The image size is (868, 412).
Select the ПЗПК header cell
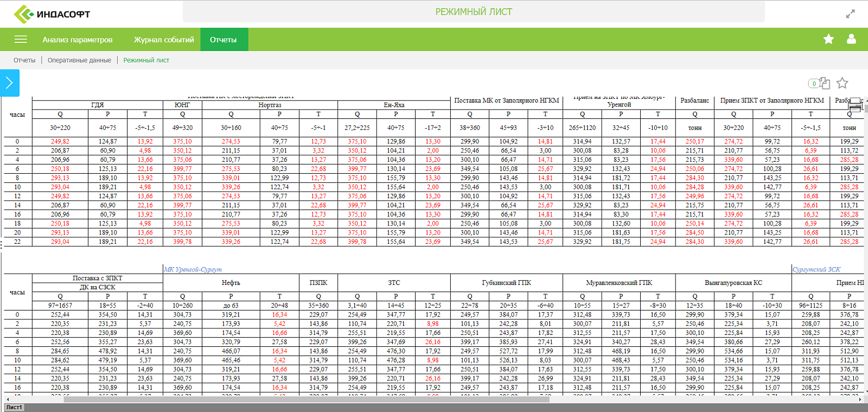tap(318, 283)
